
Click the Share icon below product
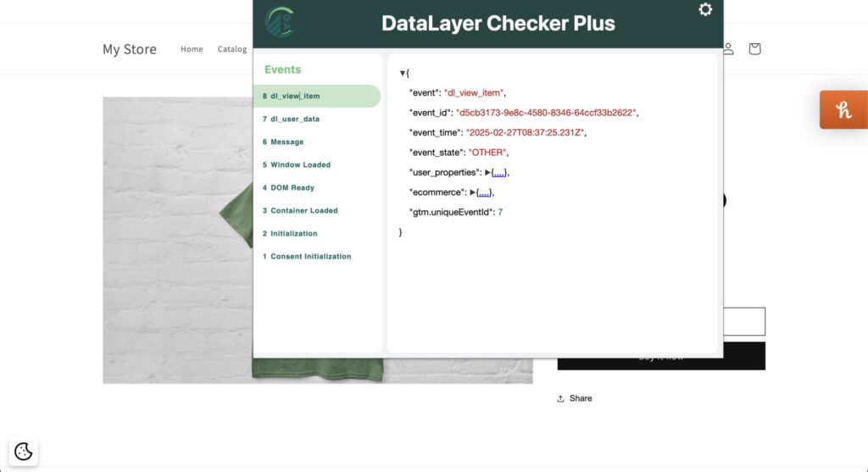pyautogui.click(x=561, y=398)
